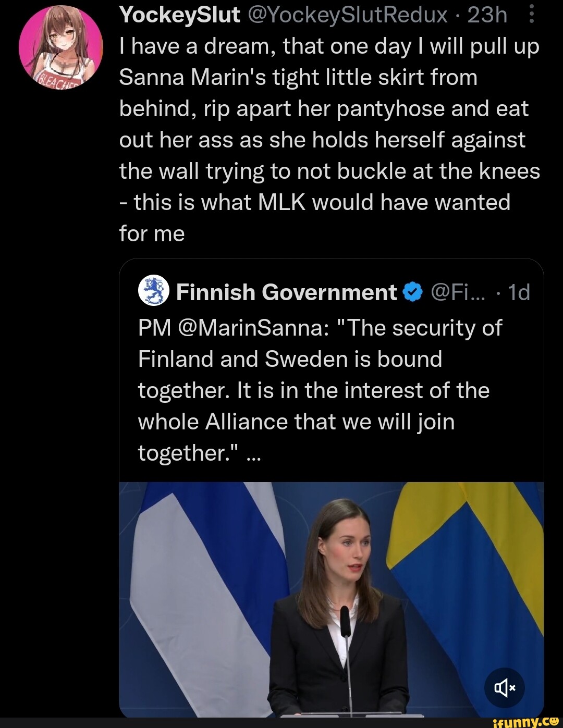Open the quoted tweet's security statement text
The height and width of the screenshot is (728, 563).
point(313,391)
